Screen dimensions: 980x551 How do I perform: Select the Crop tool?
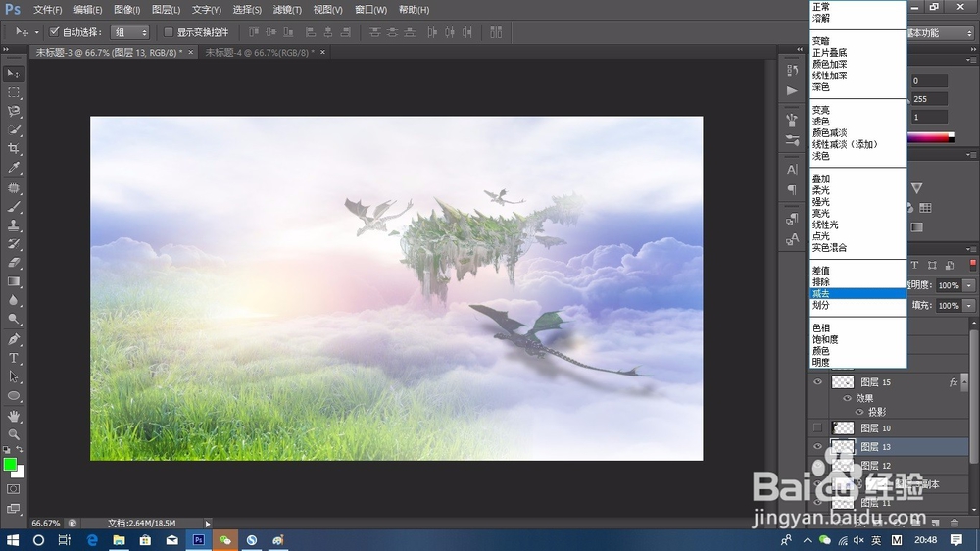(13, 149)
